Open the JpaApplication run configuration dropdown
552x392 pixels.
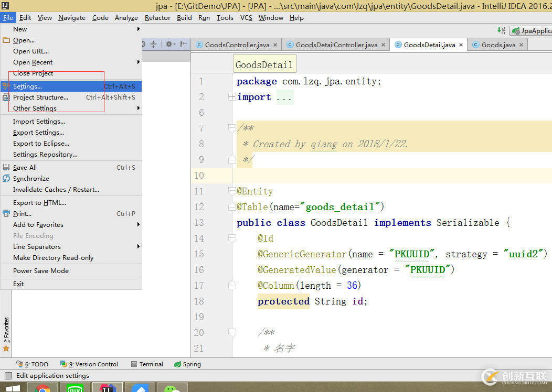tap(532, 30)
